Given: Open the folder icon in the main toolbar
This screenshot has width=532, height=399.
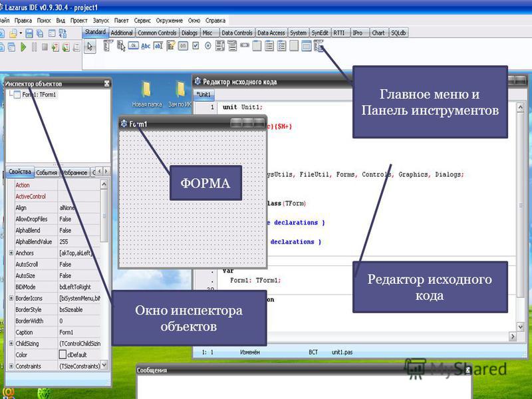Looking at the screenshot, I should [x=13, y=33].
